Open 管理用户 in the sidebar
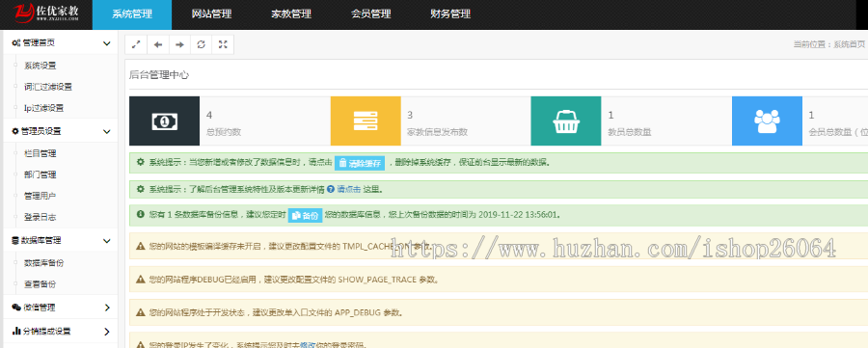The width and height of the screenshot is (868, 348). click(x=41, y=196)
